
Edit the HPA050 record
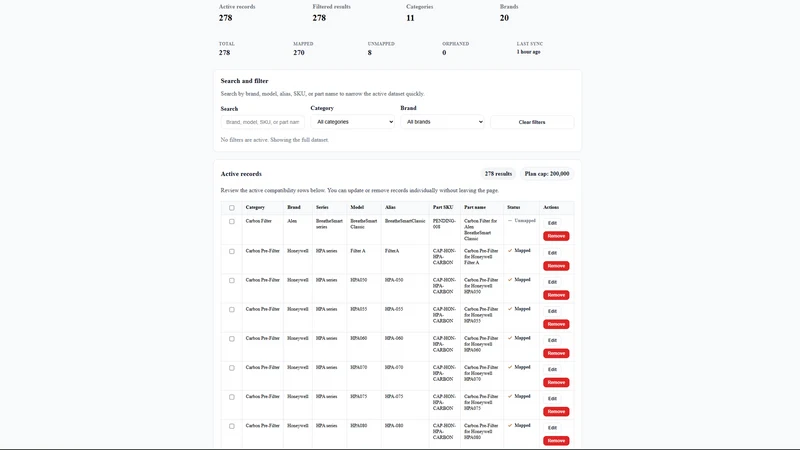pyautogui.click(x=552, y=282)
